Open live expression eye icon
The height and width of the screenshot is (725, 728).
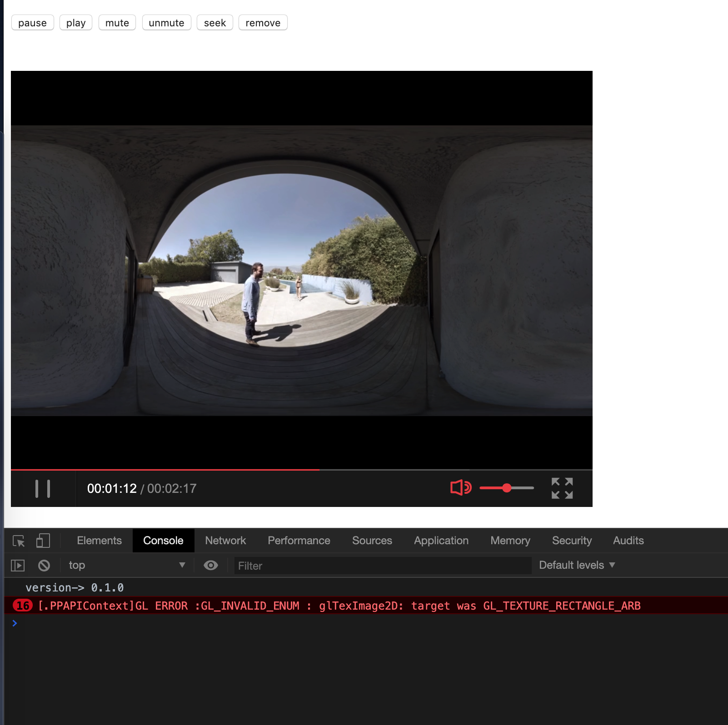[x=211, y=566]
